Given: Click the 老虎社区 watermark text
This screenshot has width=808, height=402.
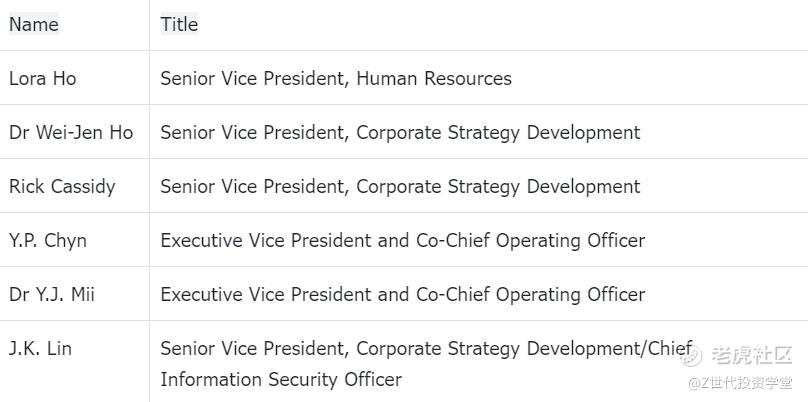Looking at the screenshot, I should (x=752, y=355).
